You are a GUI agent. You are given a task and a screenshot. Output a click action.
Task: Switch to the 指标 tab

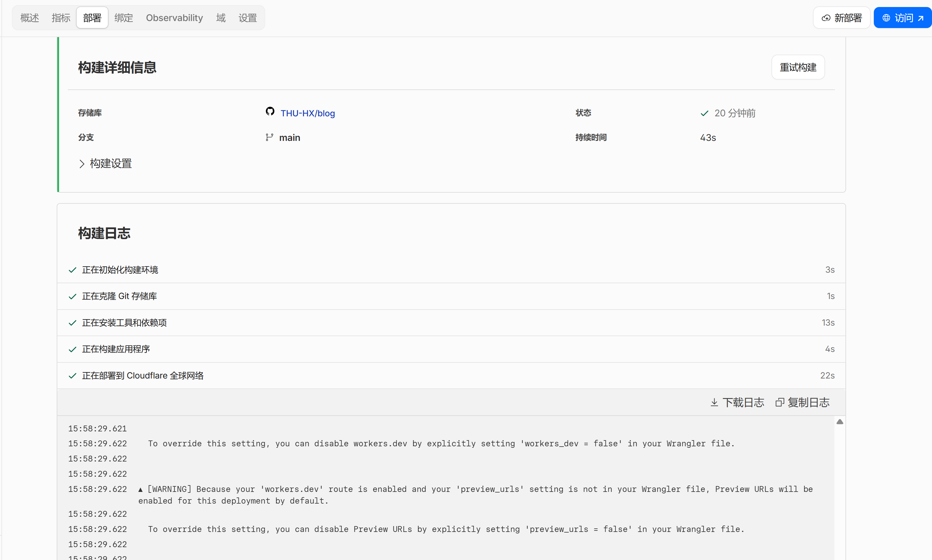[x=61, y=18]
